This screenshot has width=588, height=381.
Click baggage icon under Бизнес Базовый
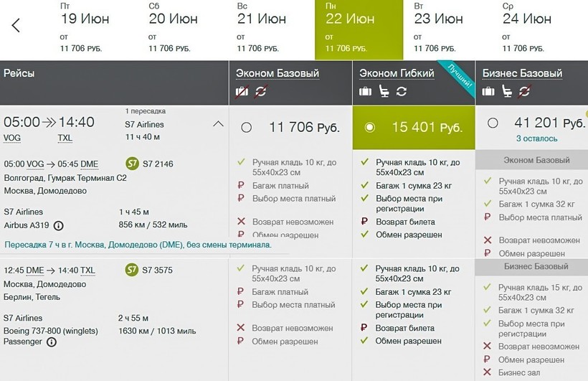coord(489,91)
